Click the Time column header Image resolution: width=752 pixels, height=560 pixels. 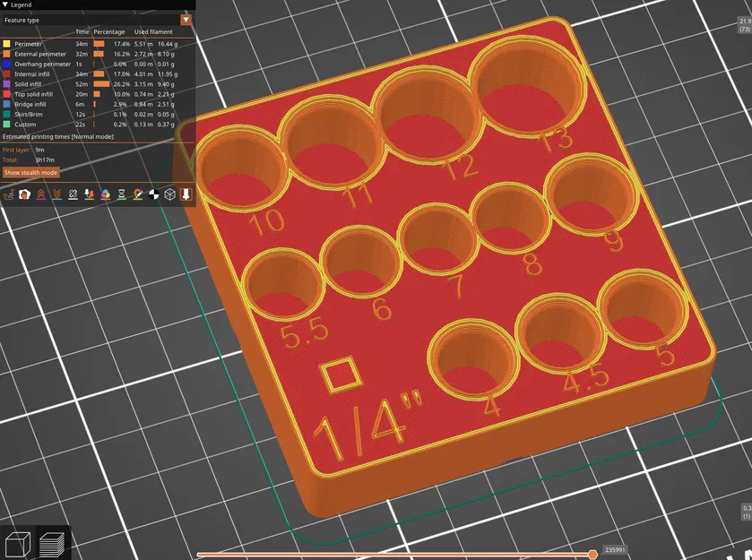82,31
